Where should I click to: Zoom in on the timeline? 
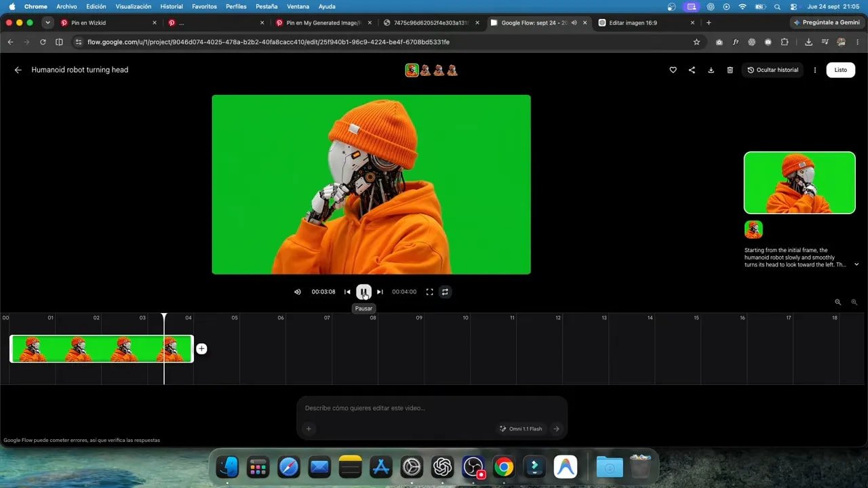tap(854, 302)
